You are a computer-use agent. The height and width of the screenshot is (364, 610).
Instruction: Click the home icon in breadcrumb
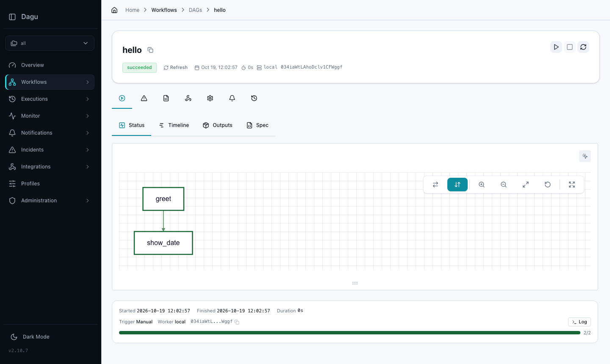pos(114,10)
